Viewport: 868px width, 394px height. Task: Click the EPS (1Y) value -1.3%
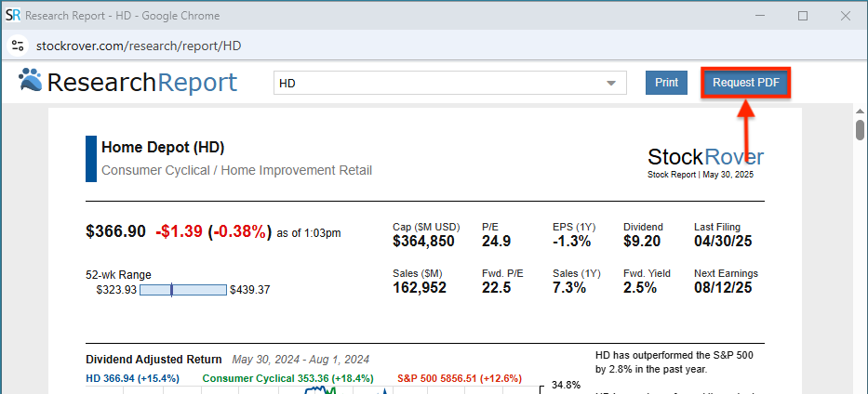571,242
